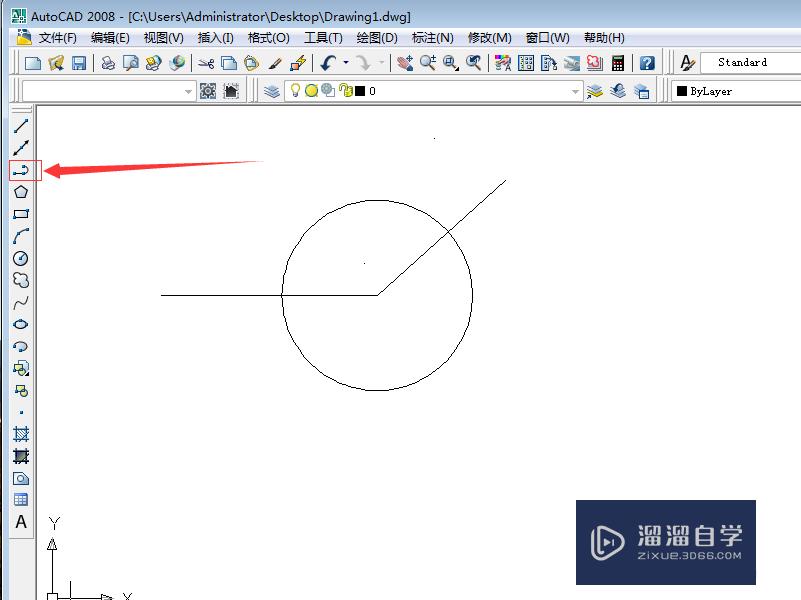Open the Hatch tool
Screen dimensions: 801x600
click(x=22, y=435)
